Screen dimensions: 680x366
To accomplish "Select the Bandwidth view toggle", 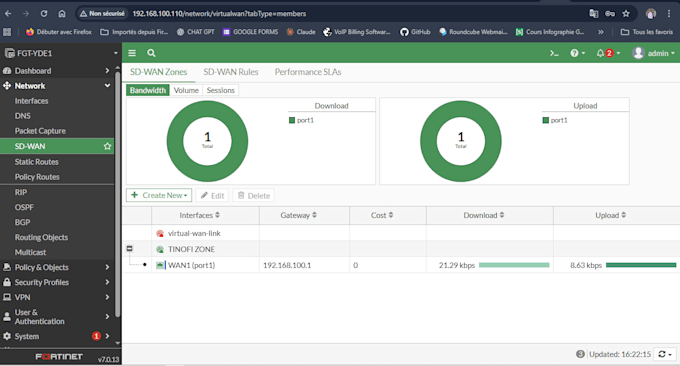I will [x=147, y=90].
